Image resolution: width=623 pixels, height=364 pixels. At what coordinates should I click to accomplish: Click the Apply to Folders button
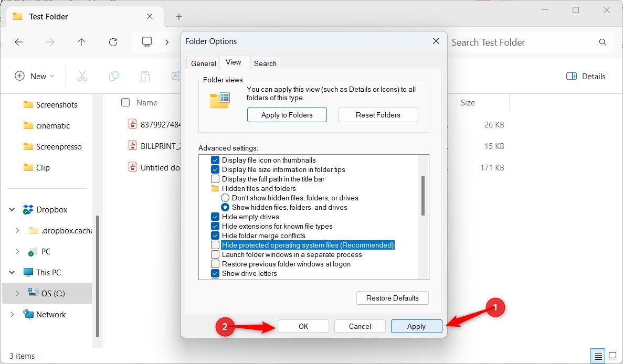tap(287, 115)
